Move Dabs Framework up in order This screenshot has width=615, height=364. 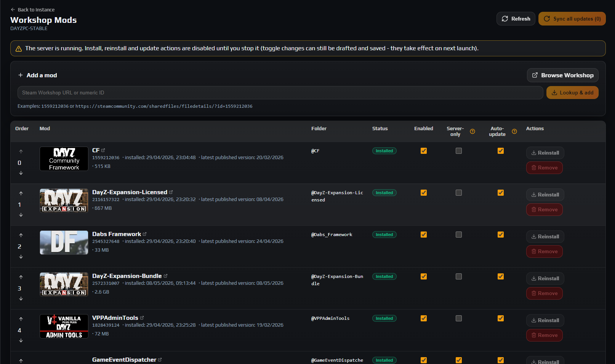pyautogui.click(x=21, y=235)
